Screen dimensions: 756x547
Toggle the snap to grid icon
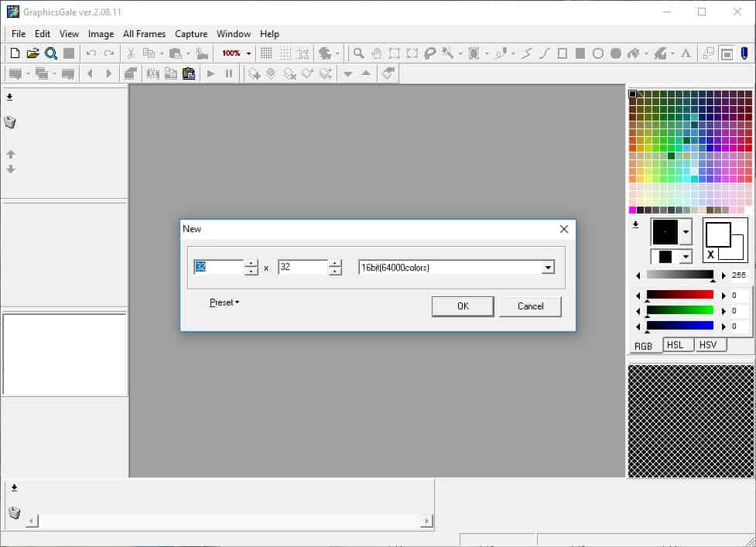tap(303, 53)
